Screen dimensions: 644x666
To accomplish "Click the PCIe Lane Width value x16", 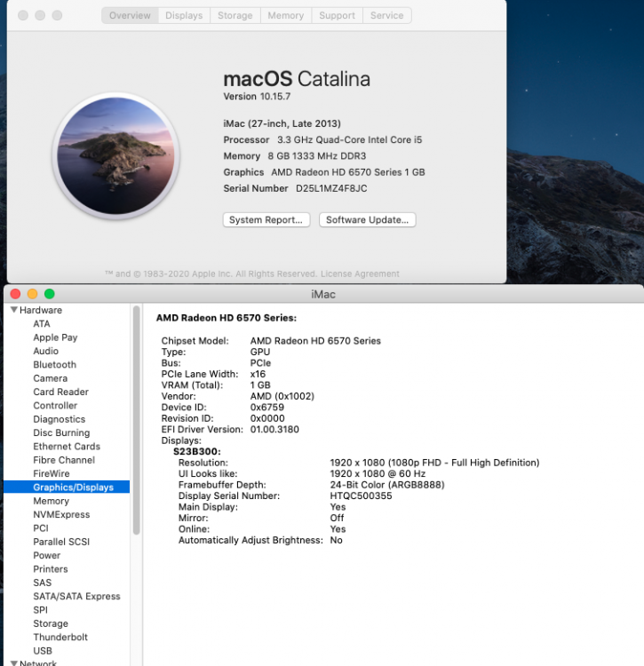I will [258, 374].
